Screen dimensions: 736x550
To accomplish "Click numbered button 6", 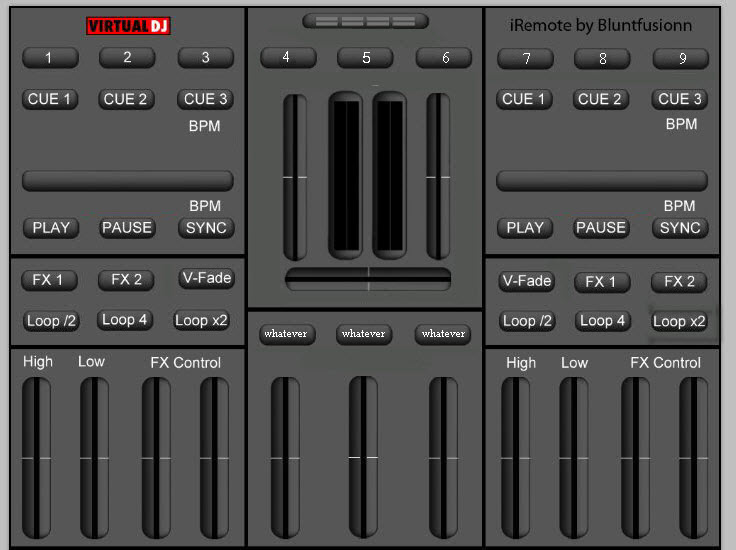I will click(444, 58).
